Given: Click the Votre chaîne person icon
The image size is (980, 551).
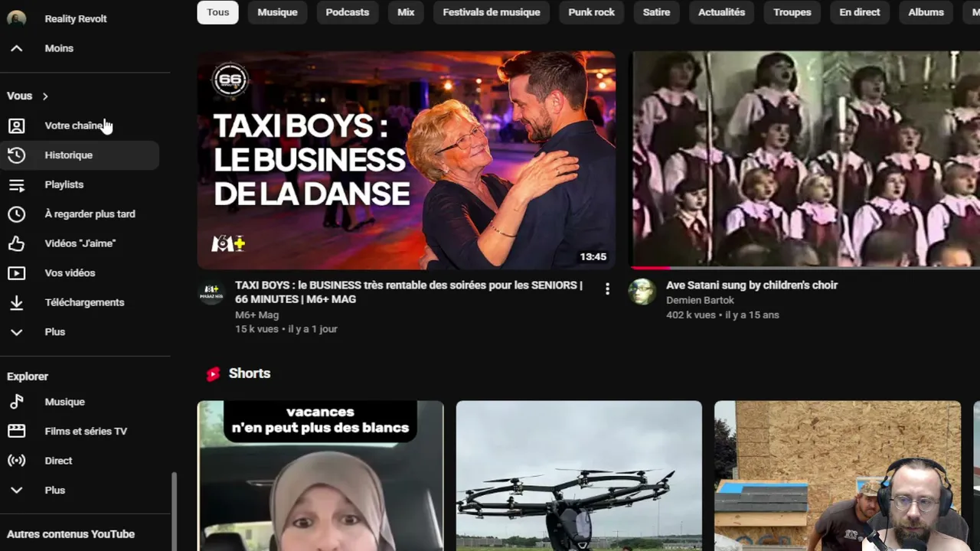Looking at the screenshot, I should click(16, 126).
